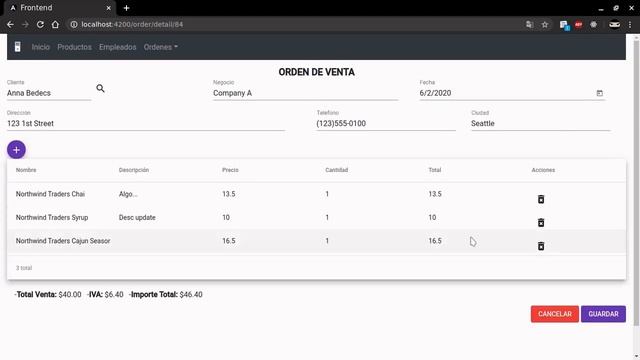The height and width of the screenshot is (360, 640).
Task: Click the Cantidad column header
Action: click(336, 170)
